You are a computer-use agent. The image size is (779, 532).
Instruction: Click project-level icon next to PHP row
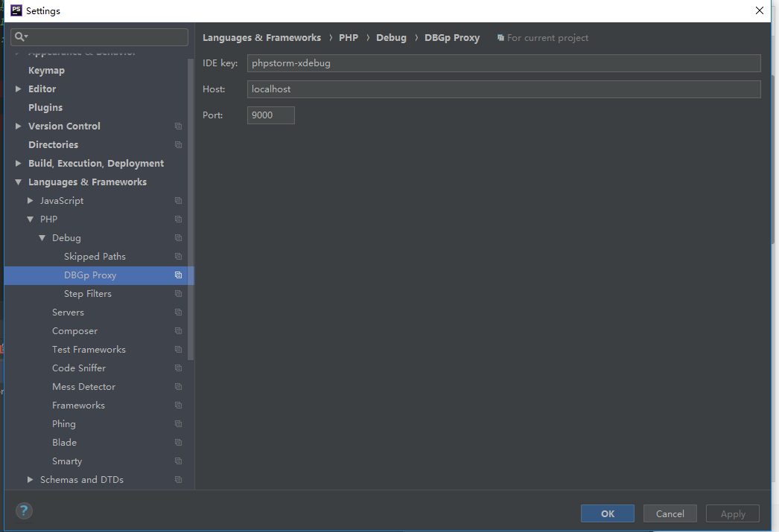[178, 219]
